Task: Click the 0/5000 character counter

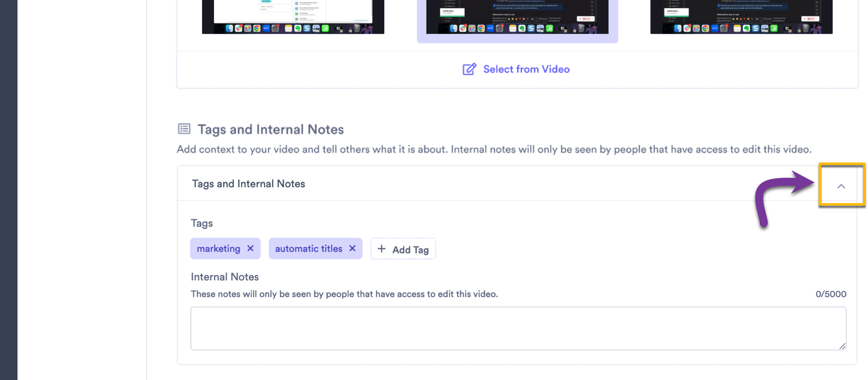Action: [831, 294]
